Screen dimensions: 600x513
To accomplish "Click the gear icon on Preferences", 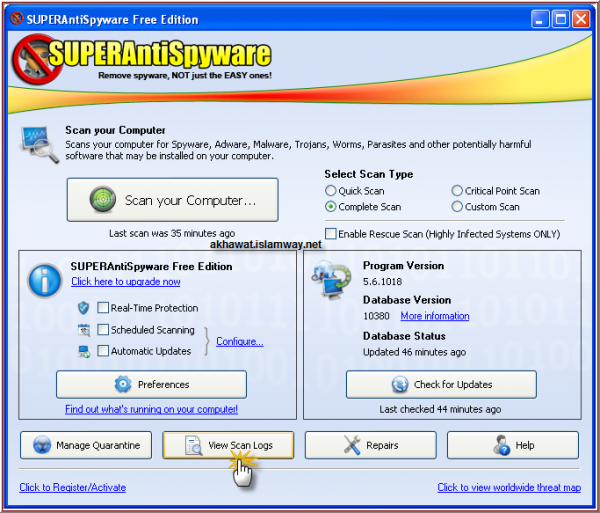I will [x=123, y=384].
